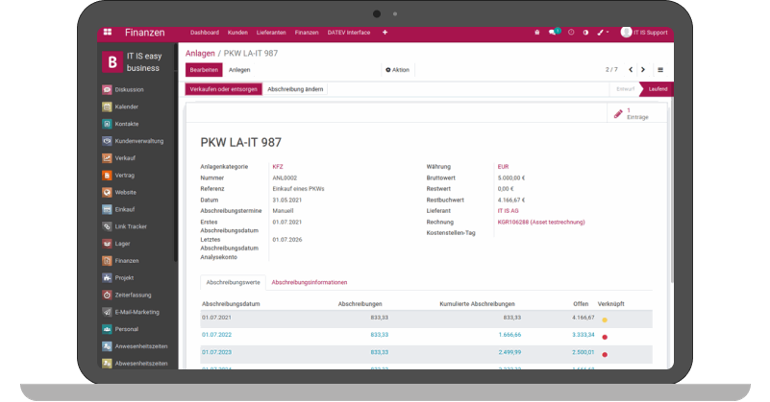
Task: Select the Laufend status stage
Action: click(x=658, y=89)
